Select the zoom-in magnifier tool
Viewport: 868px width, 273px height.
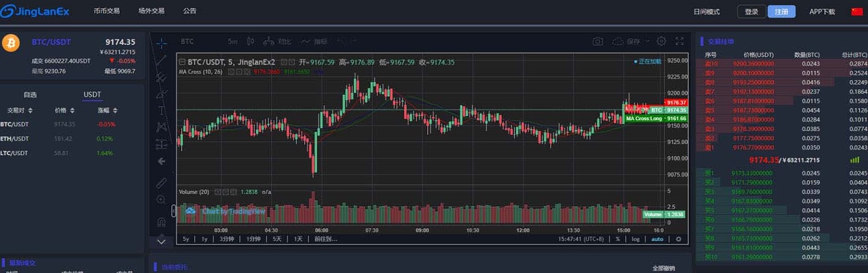pos(162,200)
